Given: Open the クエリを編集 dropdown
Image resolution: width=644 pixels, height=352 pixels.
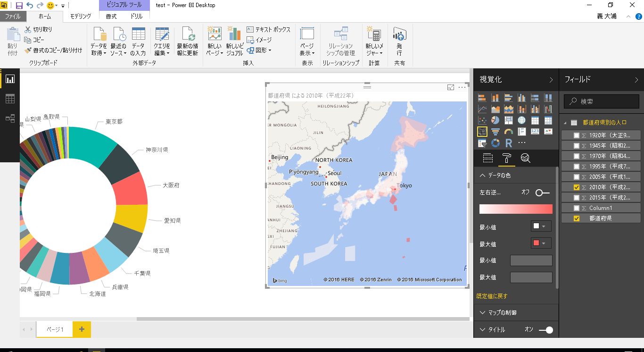Looking at the screenshot, I should [x=162, y=41].
